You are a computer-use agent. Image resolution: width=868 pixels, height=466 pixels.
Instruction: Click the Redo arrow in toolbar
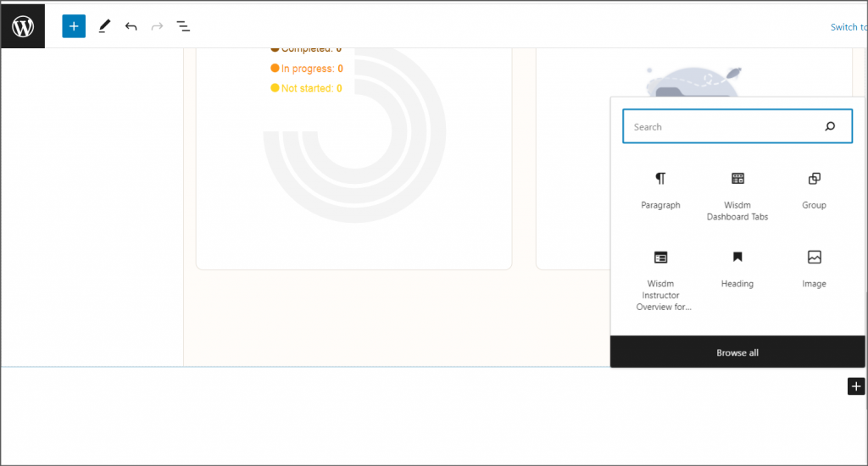point(157,26)
